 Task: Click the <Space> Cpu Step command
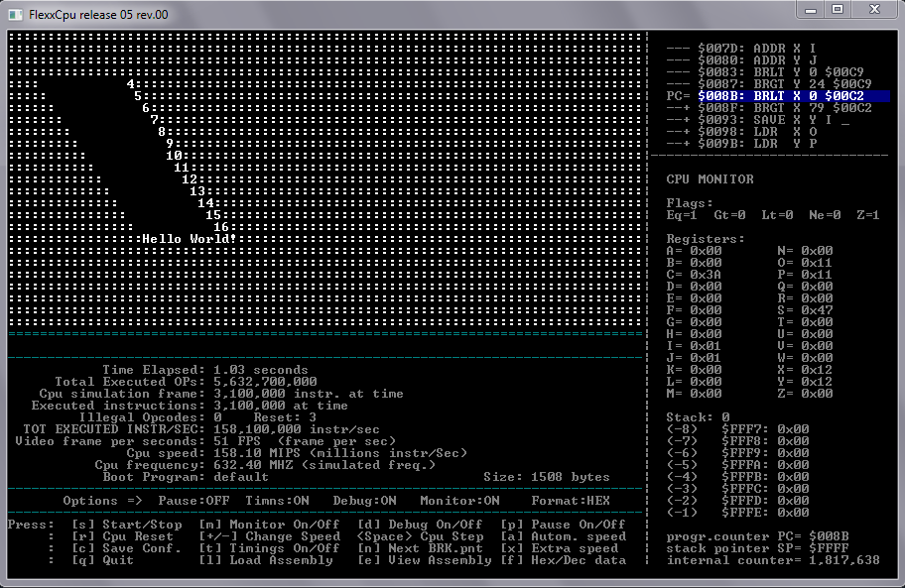pyautogui.click(x=420, y=536)
